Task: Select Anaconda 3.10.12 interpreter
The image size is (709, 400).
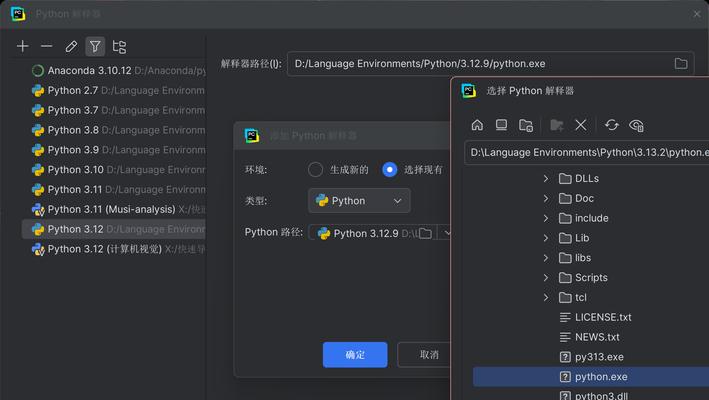Action: coord(113,71)
